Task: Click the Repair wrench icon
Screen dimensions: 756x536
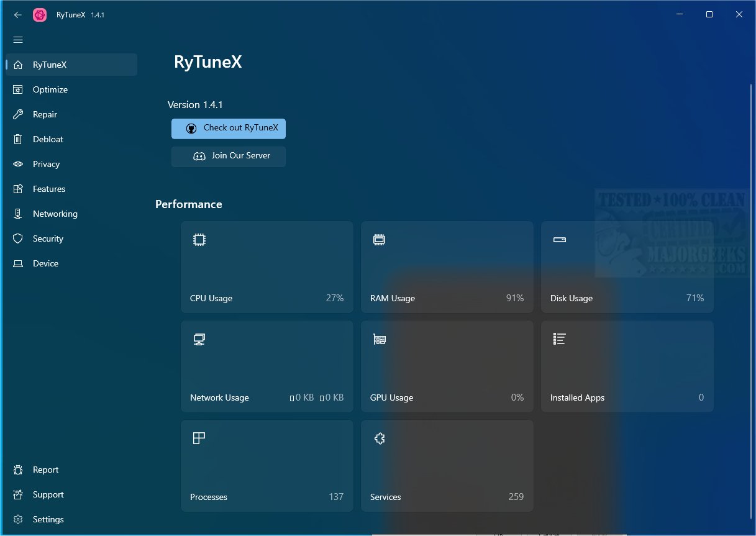Action: pyautogui.click(x=19, y=114)
